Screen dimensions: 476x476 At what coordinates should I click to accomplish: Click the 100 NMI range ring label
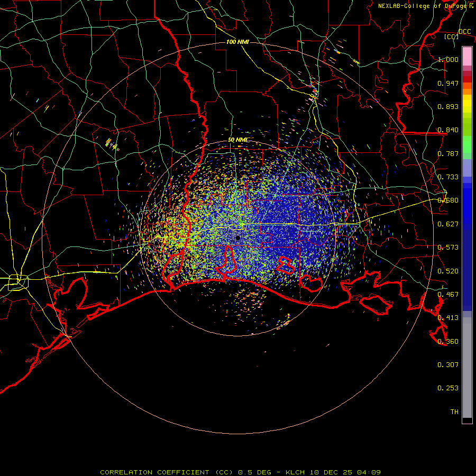point(237,42)
